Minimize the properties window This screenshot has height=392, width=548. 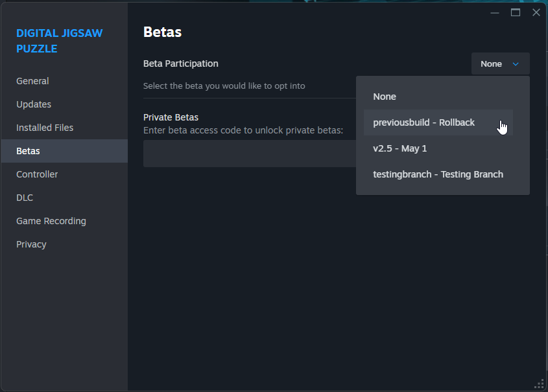point(495,13)
